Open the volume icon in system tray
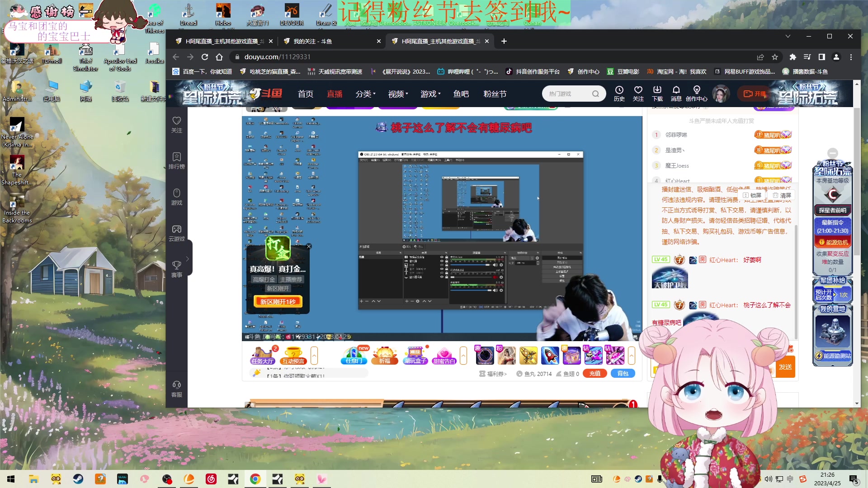 pyautogui.click(x=768, y=479)
